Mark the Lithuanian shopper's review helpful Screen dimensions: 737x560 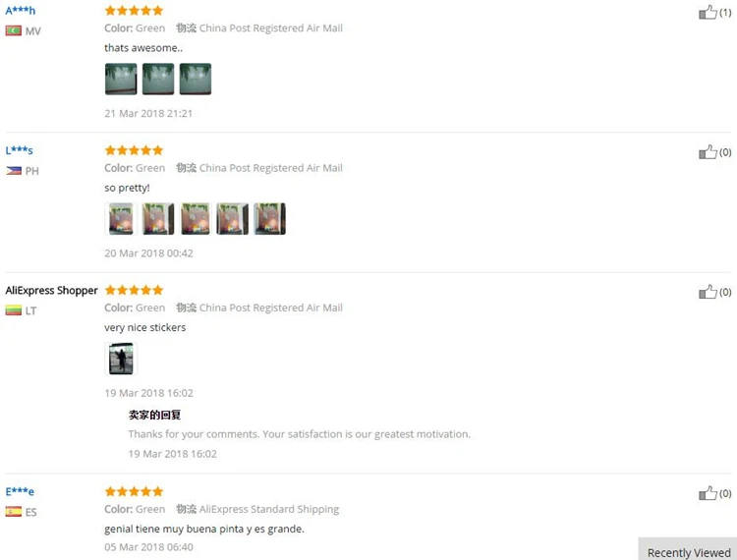708,292
